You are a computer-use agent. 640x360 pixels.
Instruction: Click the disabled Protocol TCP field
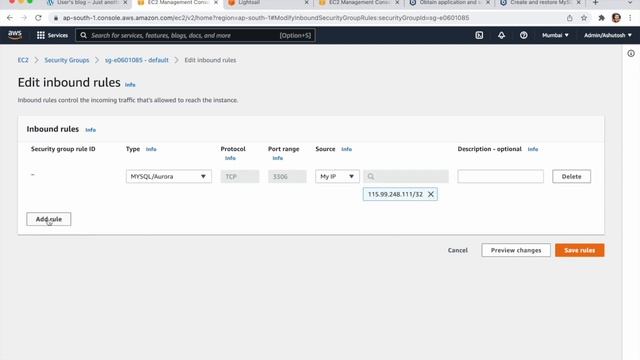(x=240, y=176)
